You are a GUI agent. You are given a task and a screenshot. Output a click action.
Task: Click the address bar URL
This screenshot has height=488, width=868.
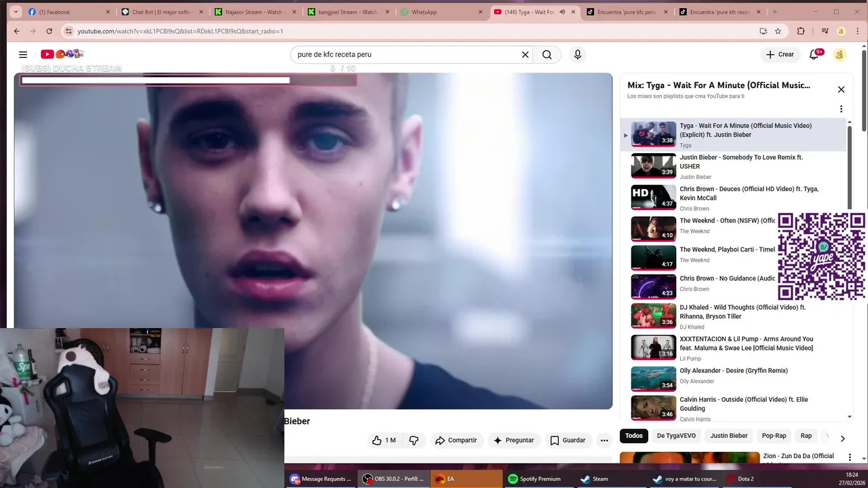point(180,31)
